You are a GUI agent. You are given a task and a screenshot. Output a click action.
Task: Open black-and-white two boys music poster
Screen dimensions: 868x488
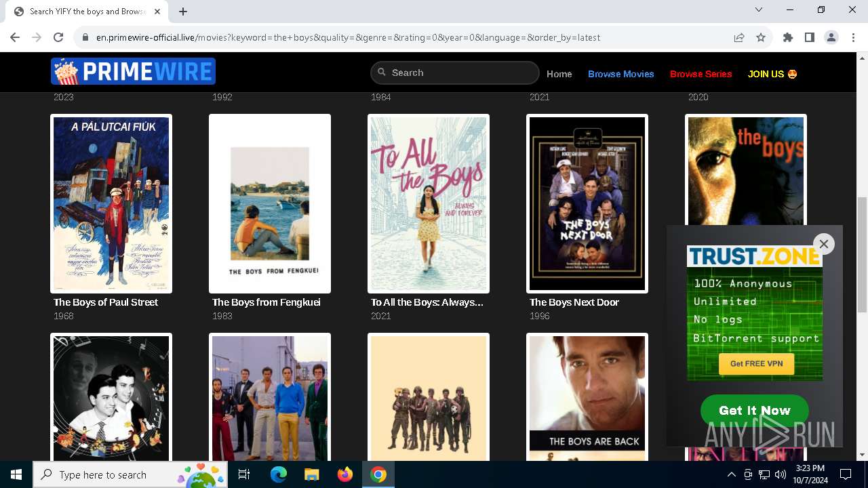click(x=111, y=397)
